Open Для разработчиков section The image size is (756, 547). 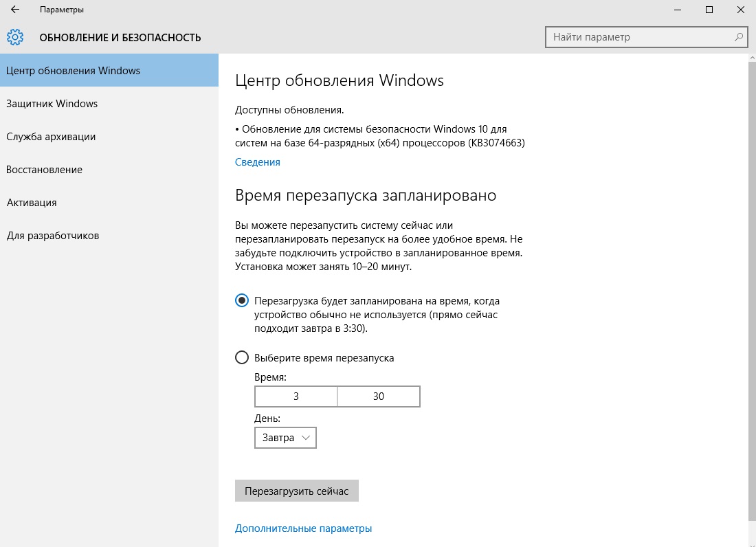pos(109,236)
